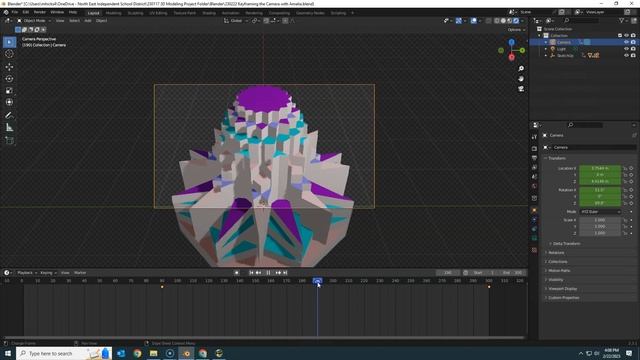Select the Measure tool in the left toolbar
640x360 pixels.
pyautogui.click(x=9, y=128)
